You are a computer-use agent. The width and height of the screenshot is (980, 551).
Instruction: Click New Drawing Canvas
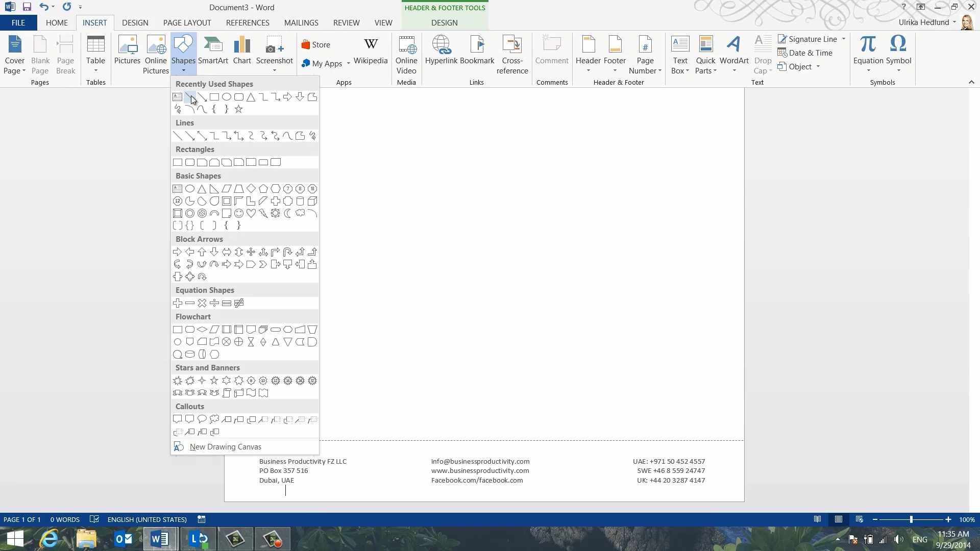pos(225,446)
